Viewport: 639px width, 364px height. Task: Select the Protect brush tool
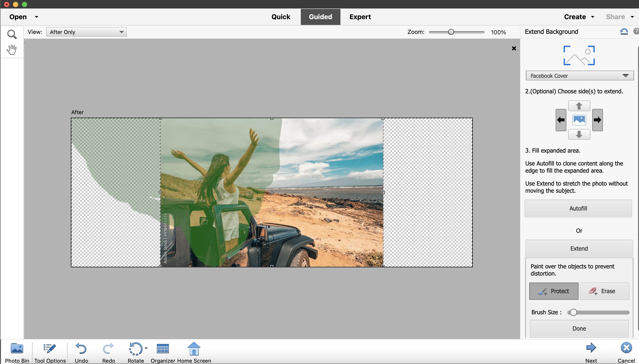pyautogui.click(x=553, y=291)
